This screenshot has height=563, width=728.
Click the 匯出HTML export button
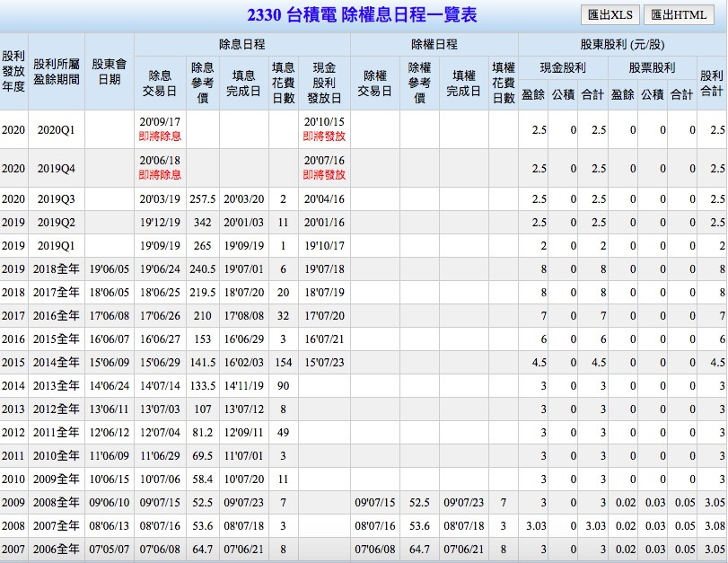pyautogui.click(x=679, y=15)
